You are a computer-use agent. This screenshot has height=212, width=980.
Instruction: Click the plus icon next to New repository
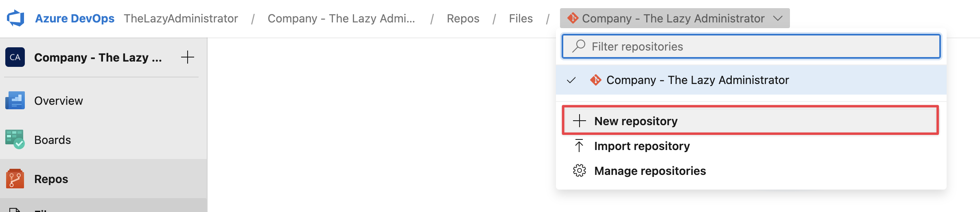pos(579,121)
